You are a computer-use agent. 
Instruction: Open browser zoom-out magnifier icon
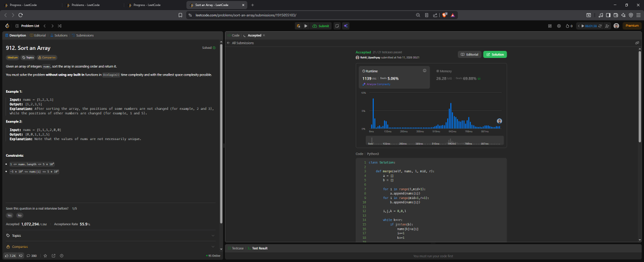[418, 15]
